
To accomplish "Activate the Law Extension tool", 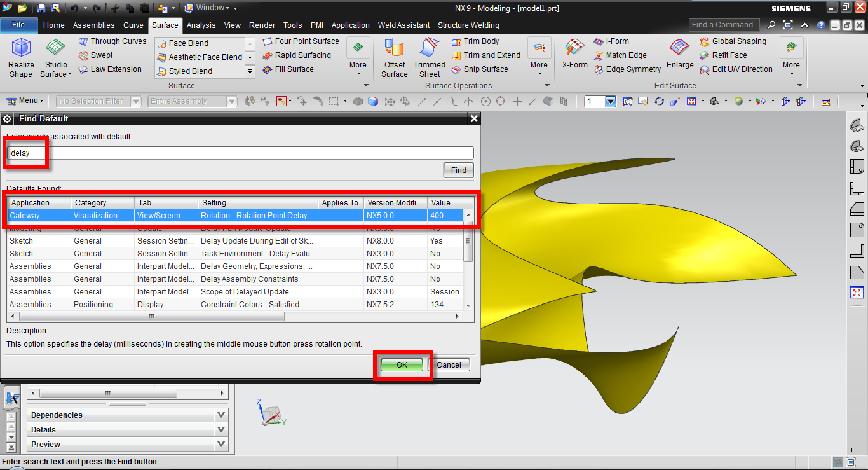I will coord(109,69).
